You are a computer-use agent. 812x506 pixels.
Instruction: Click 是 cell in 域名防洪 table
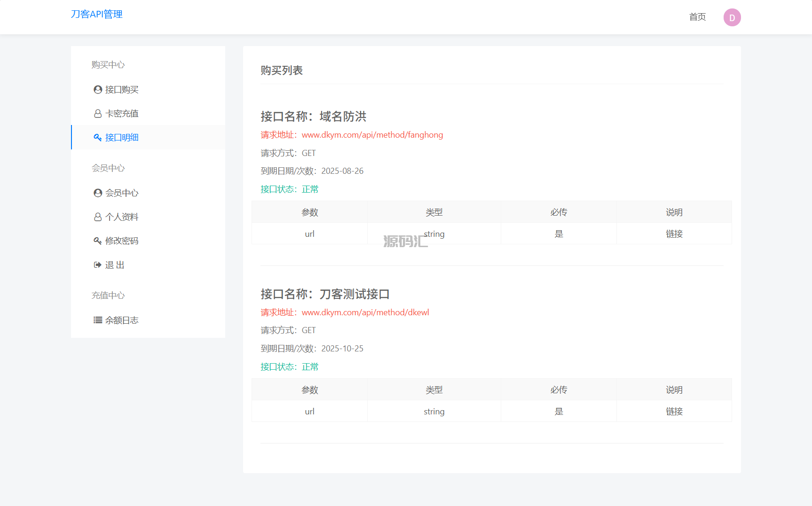pyautogui.click(x=559, y=234)
